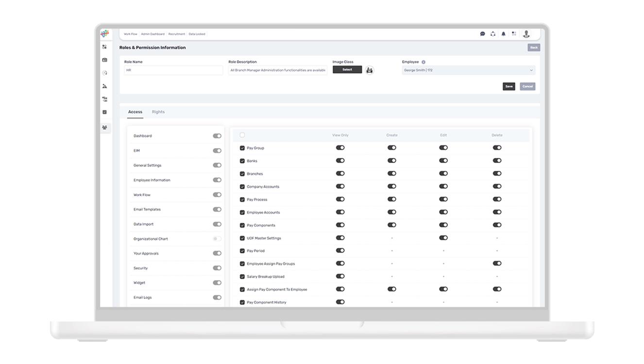
Task: Open Recruitment in top navigation
Action: click(x=177, y=34)
